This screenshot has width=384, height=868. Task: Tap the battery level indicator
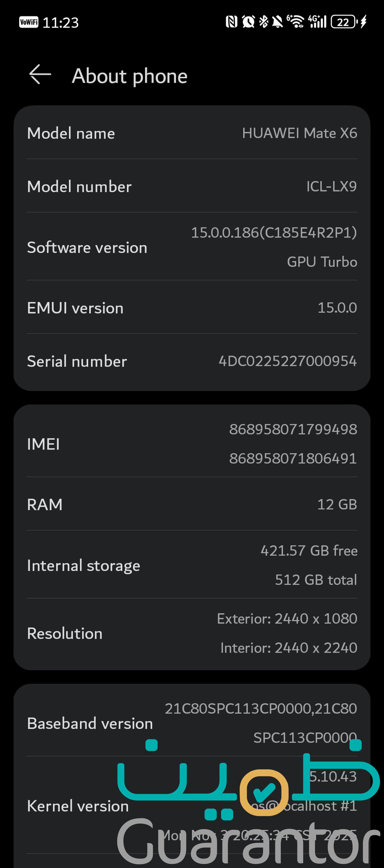(344, 22)
